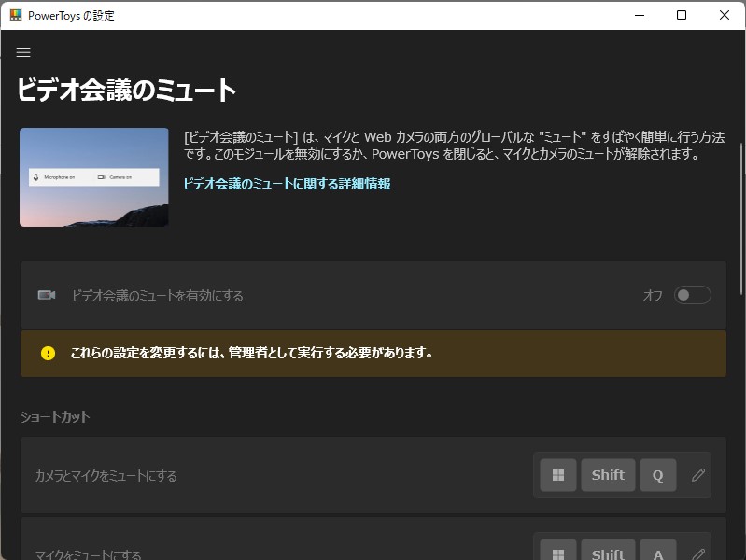Viewport: 746px width, 560px height.
Task: Click the vertical scrollbar on the right
Action: pos(740,218)
